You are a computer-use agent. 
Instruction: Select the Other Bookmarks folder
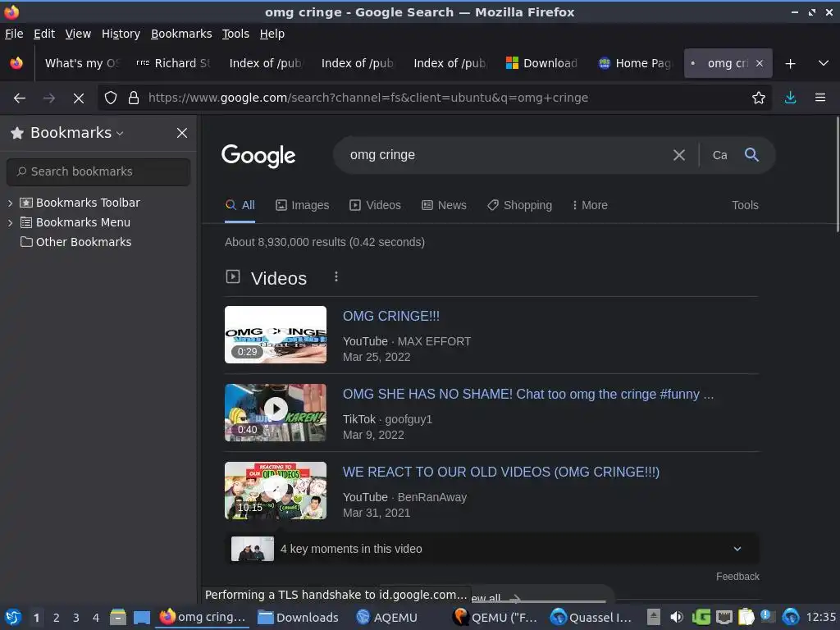(x=75, y=242)
